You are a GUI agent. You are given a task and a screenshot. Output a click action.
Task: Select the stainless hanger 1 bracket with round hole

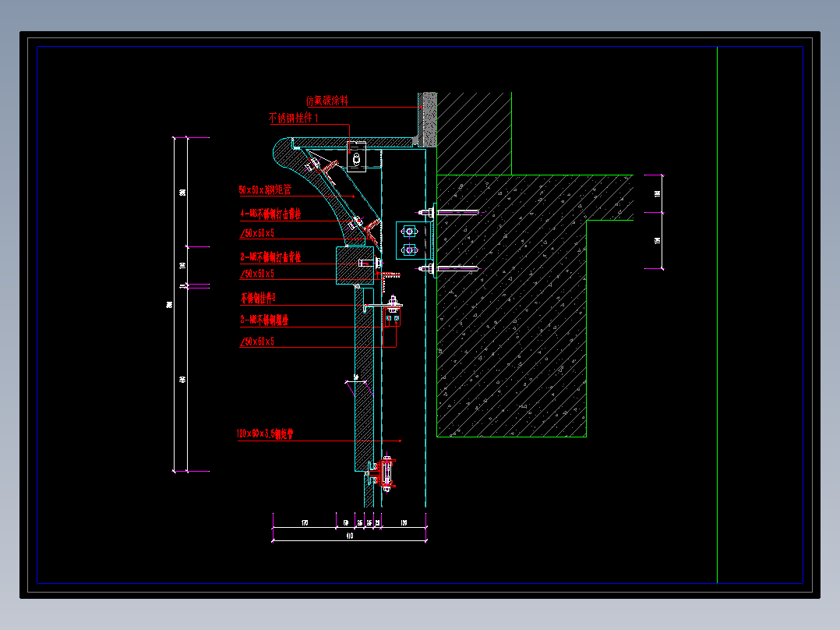[357, 157]
